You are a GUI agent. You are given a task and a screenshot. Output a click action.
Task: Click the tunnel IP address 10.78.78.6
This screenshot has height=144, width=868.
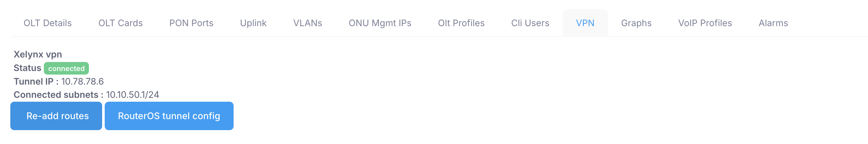(x=82, y=81)
